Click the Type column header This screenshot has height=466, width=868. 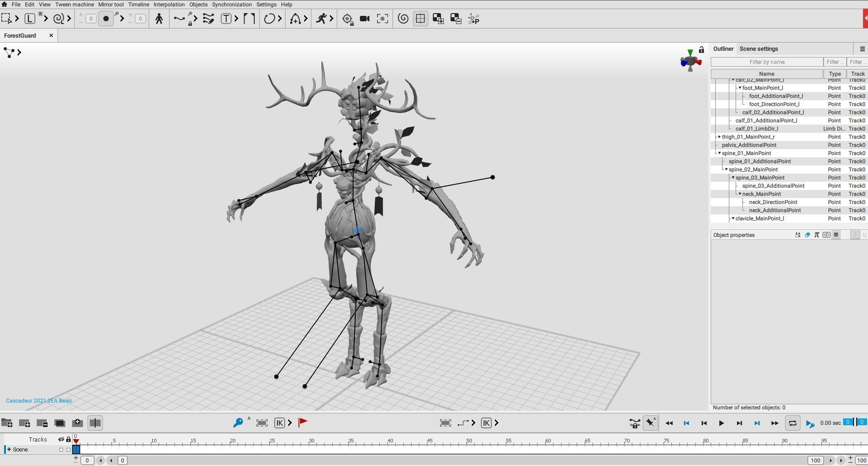(x=835, y=74)
